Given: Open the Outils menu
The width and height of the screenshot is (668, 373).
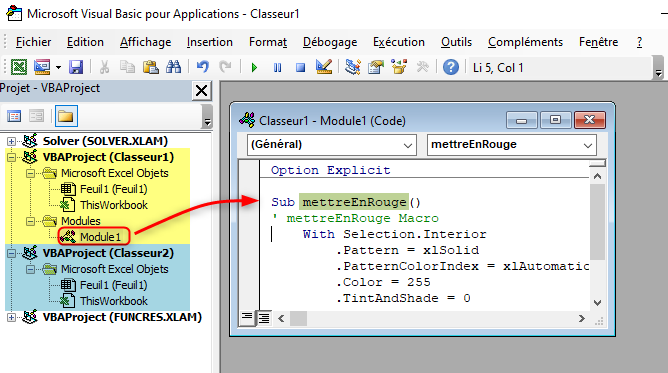Looking at the screenshot, I should coord(456,42).
